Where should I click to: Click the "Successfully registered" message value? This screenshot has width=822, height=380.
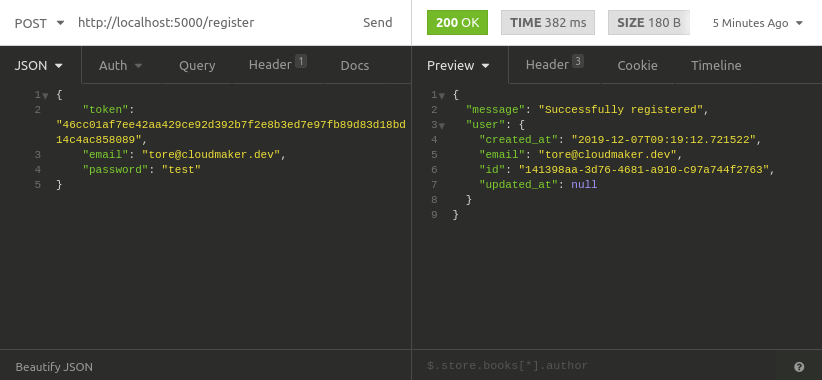click(x=621, y=110)
